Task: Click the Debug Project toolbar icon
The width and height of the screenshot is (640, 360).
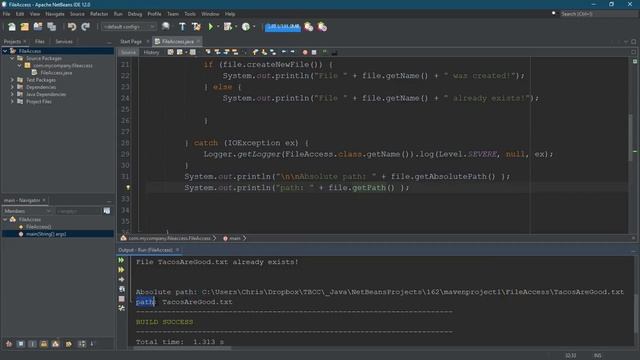Action: point(228,27)
